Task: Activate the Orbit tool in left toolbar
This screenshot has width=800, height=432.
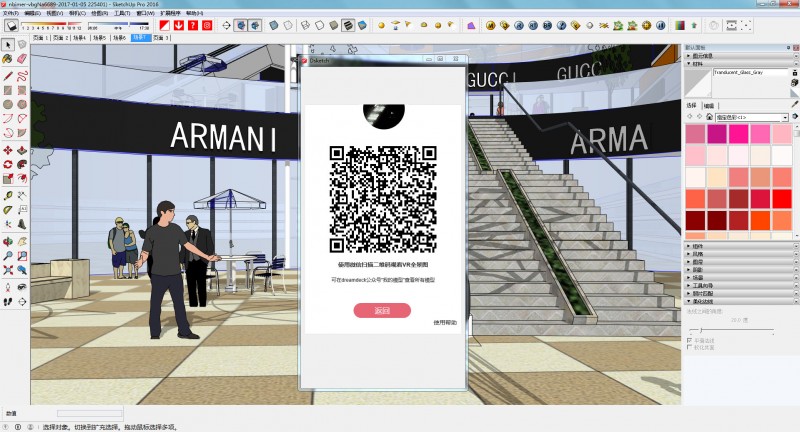Action: [8, 241]
